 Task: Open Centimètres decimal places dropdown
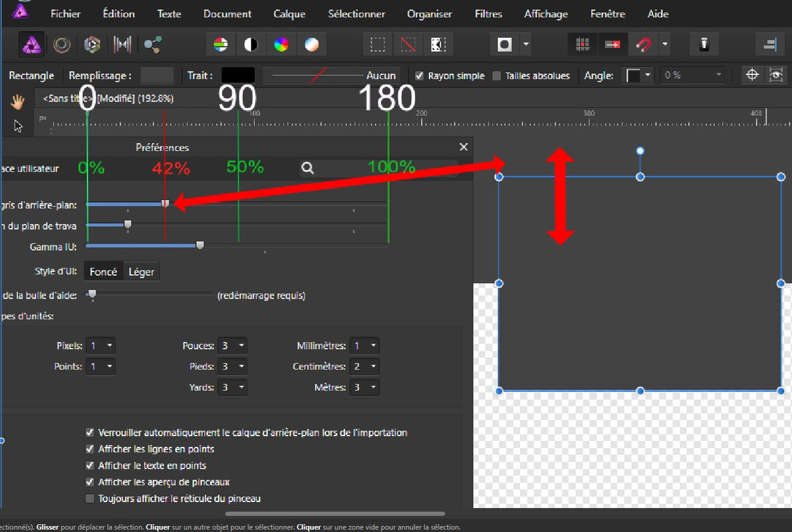tap(364, 367)
